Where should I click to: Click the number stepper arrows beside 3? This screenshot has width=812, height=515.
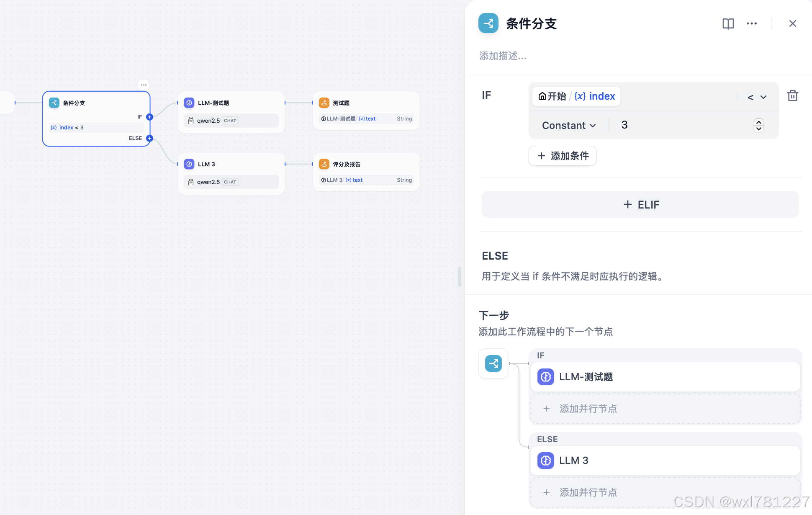(x=759, y=125)
